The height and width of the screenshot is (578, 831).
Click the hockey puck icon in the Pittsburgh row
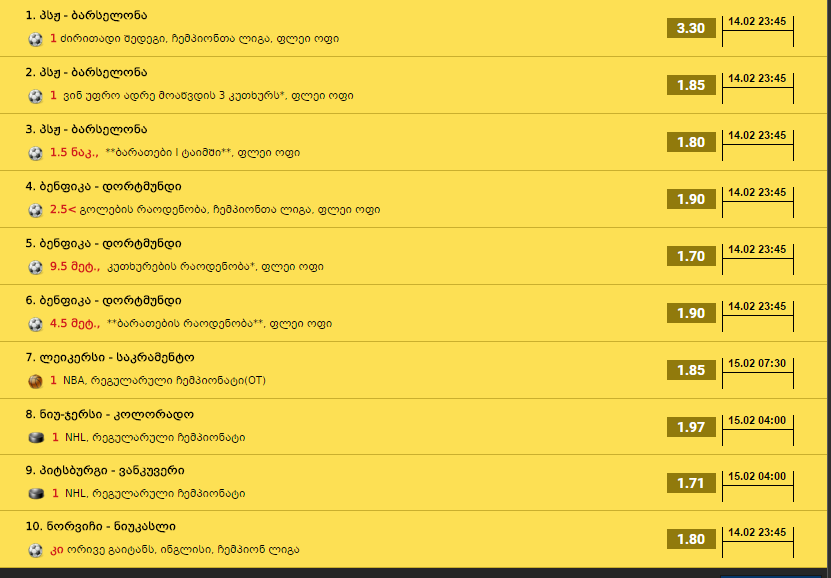36,494
